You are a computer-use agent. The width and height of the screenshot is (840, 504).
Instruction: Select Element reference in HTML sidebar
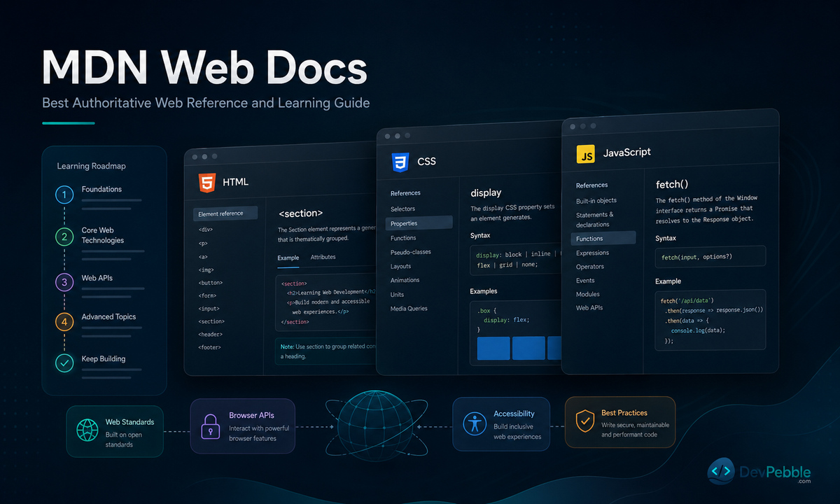pos(225,213)
